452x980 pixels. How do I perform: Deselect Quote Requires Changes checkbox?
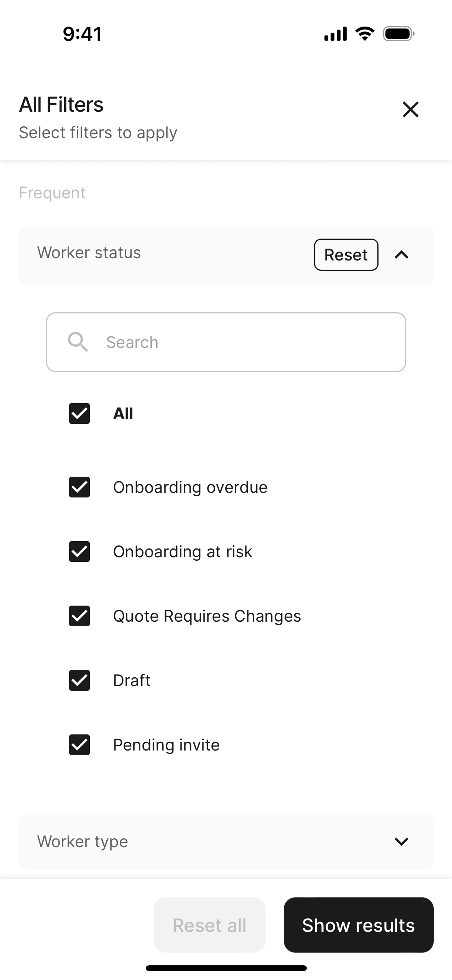pyautogui.click(x=80, y=616)
